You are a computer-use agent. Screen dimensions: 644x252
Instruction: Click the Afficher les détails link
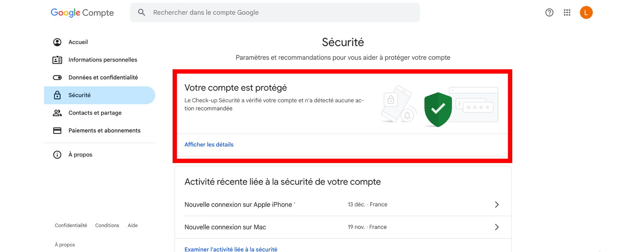(x=209, y=145)
